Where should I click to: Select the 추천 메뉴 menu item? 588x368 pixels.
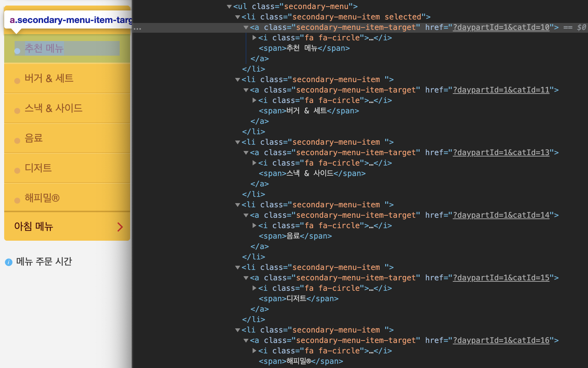pyautogui.click(x=67, y=48)
